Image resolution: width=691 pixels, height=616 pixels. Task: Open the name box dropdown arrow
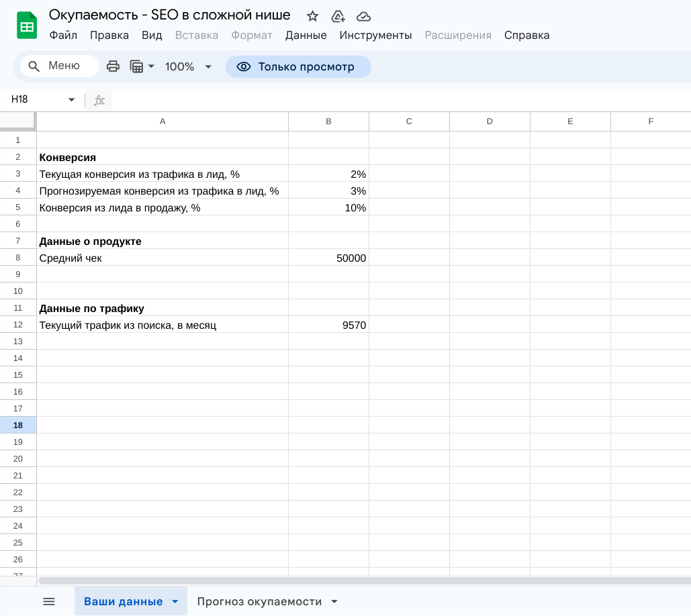pos(71,99)
